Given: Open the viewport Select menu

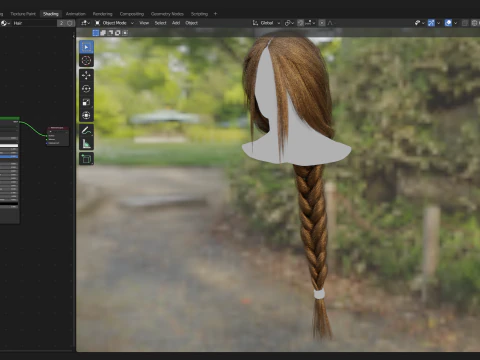Looking at the screenshot, I should 160,23.
